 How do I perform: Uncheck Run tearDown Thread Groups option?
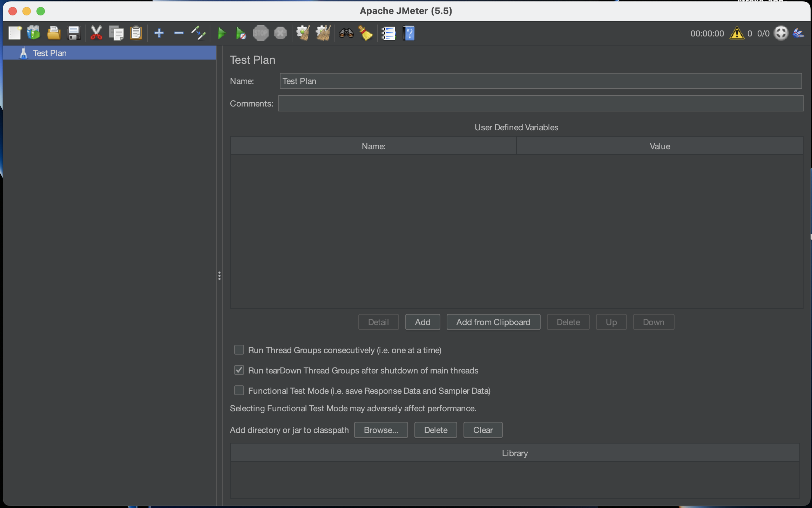[239, 370]
